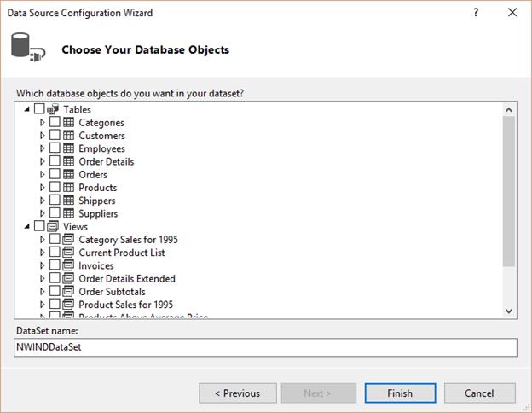This screenshot has height=413, width=532.
Task: Click the question mark help button
Action: click(476, 13)
